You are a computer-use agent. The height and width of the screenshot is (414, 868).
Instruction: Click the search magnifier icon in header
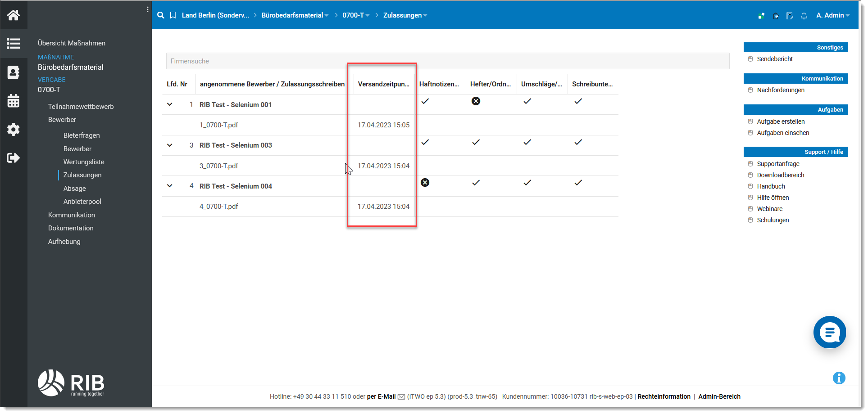point(161,15)
